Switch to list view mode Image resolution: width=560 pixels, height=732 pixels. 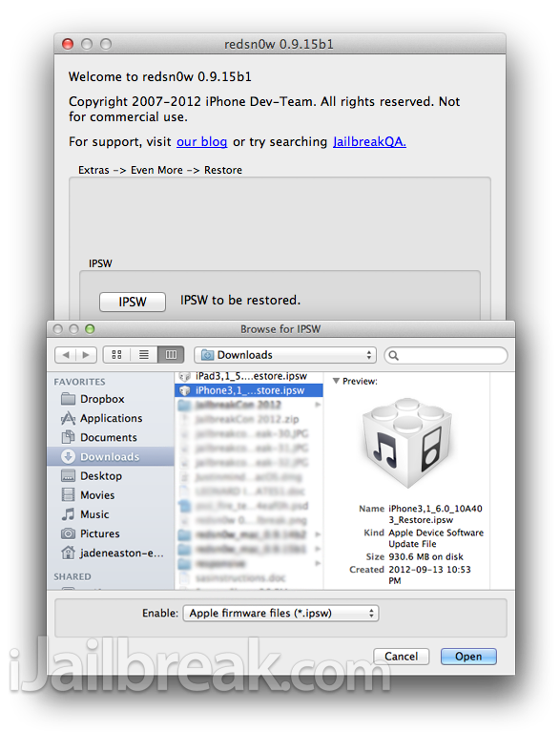pos(144,355)
